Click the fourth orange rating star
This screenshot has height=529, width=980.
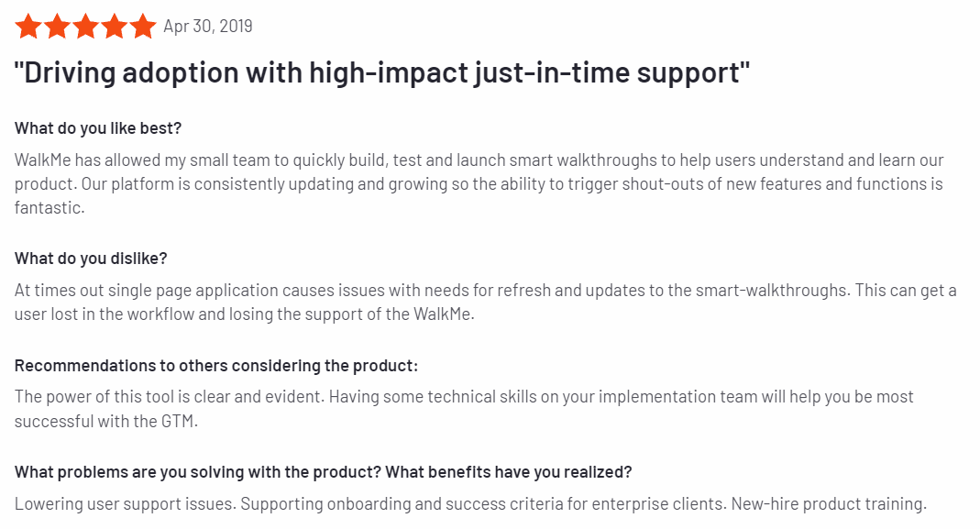(x=115, y=27)
